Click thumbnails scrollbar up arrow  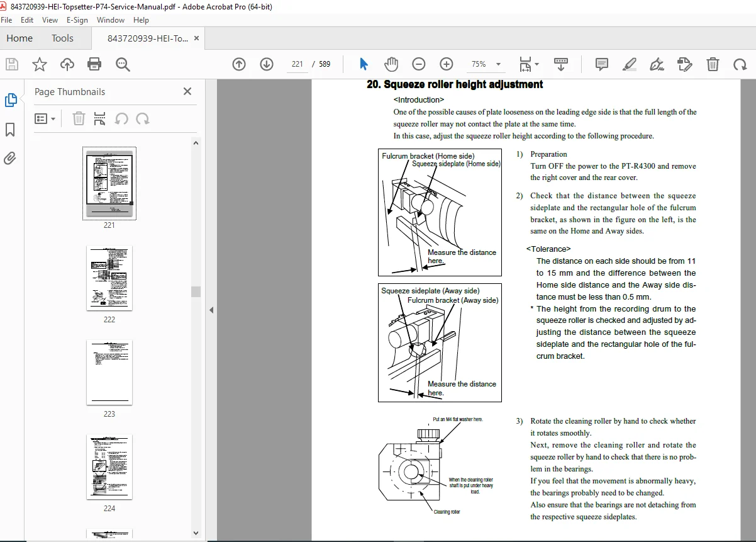click(x=196, y=144)
